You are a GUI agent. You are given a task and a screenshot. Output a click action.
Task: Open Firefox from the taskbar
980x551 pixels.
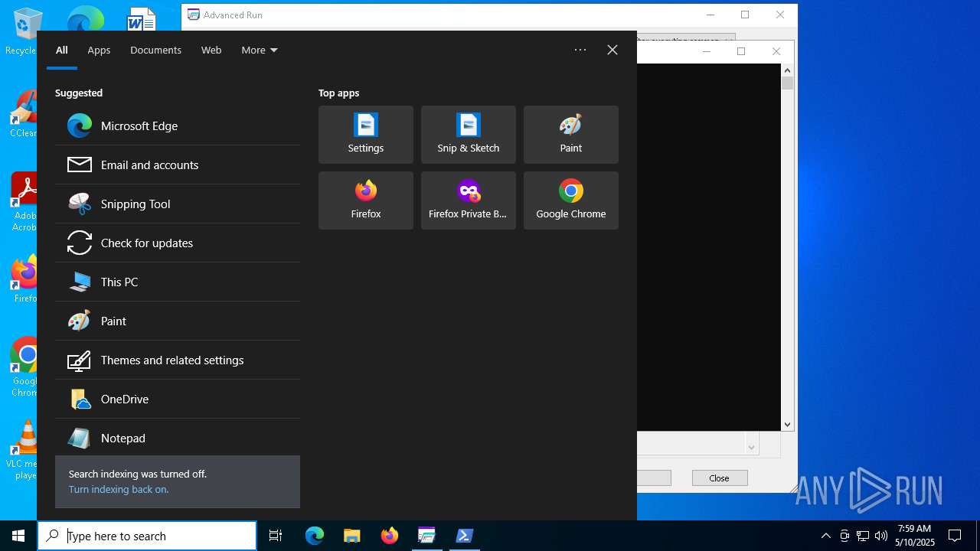[390, 536]
